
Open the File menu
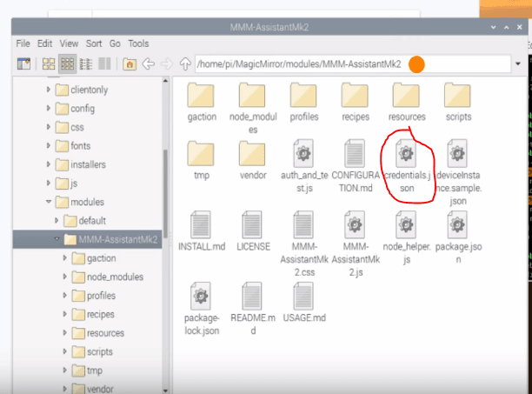pos(23,43)
